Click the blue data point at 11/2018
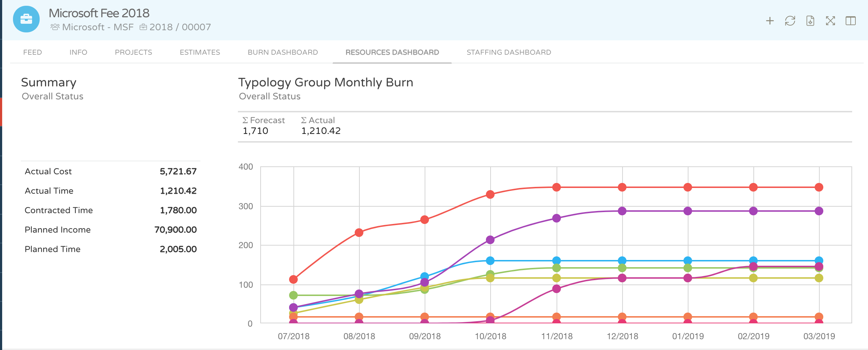The image size is (868, 350). coord(557,261)
